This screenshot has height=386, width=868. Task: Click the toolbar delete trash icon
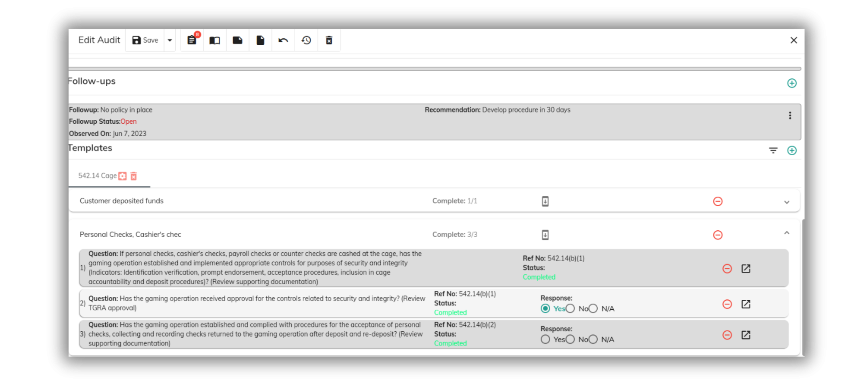coord(329,40)
